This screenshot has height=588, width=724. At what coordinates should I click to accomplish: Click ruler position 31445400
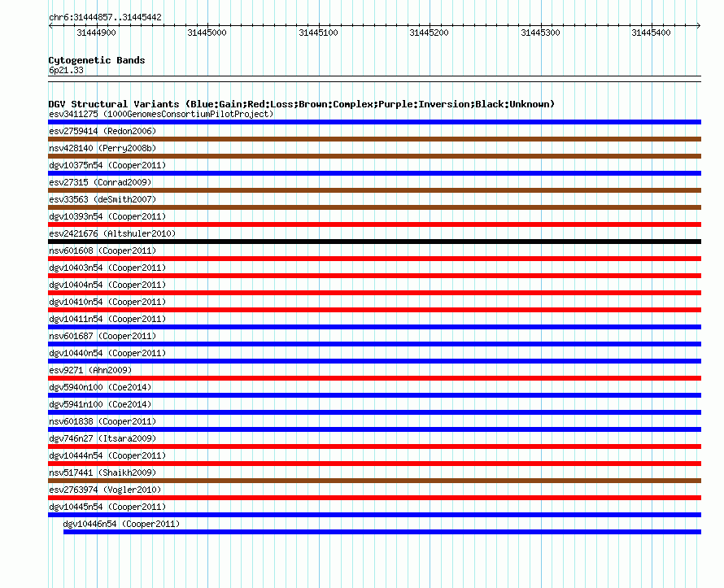(651, 33)
